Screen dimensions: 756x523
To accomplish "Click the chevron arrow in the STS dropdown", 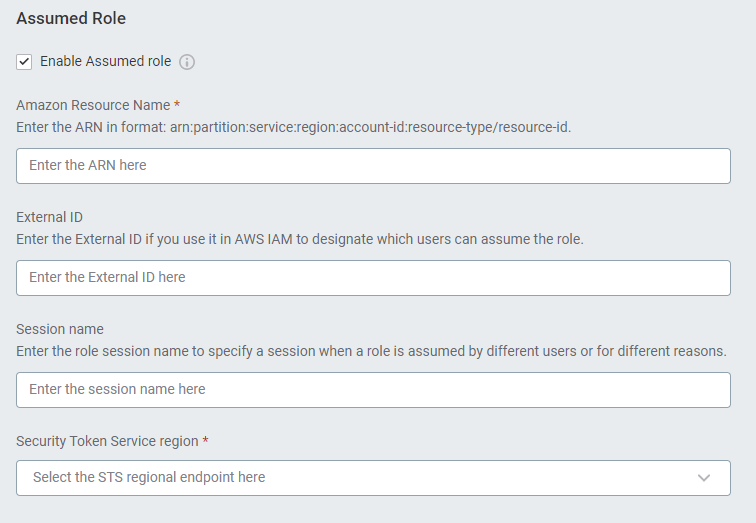I will pos(704,478).
